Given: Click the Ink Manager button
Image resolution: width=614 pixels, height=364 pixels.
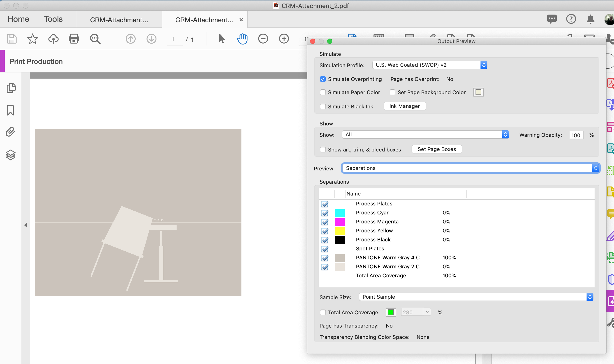Looking at the screenshot, I should pyautogui.click(x=405, y=106).
